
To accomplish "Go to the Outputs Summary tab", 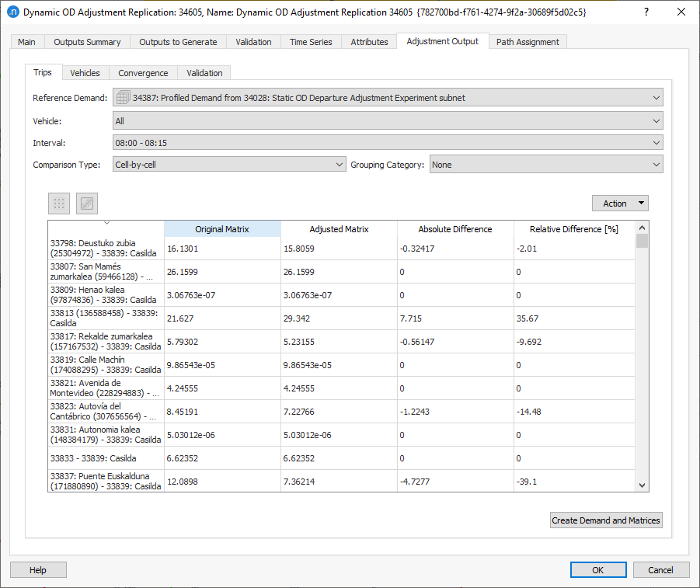I will click(x=87, y=42).
